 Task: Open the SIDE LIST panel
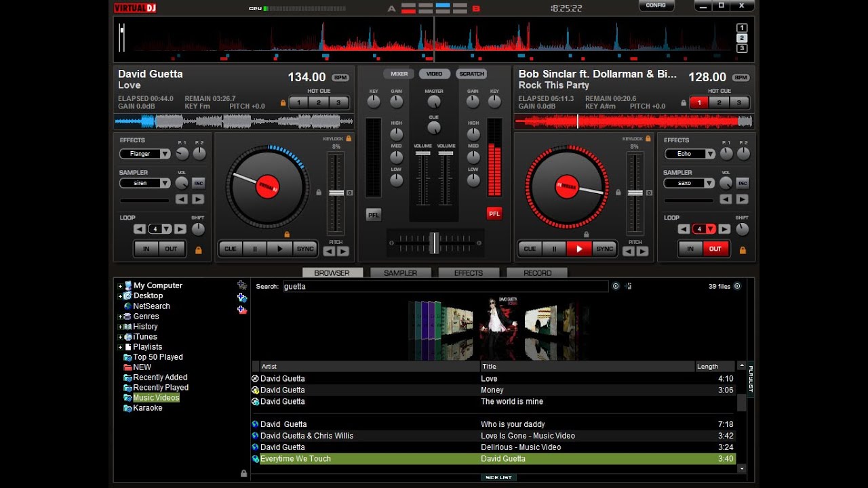click(x=498, y=477)
